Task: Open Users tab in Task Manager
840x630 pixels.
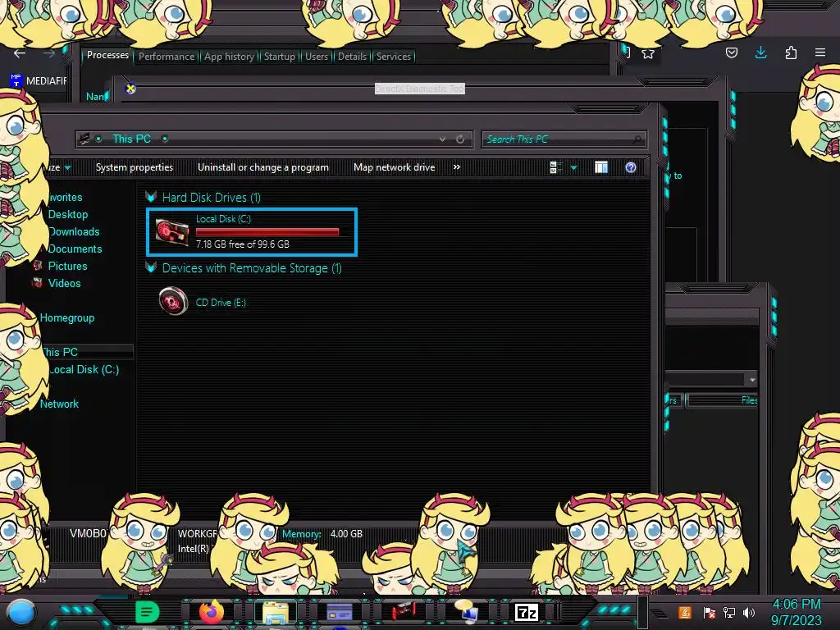Action: [316, 57]
